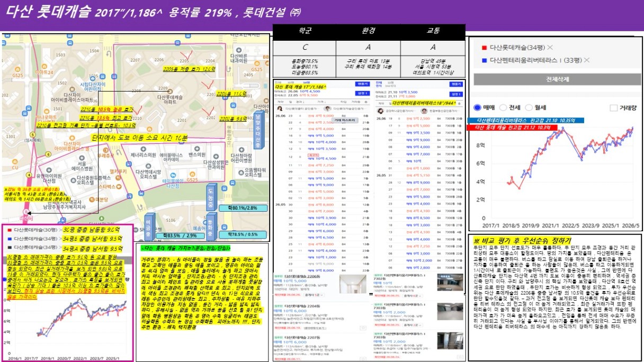
Task: Open the 금강하나공인중개사 agent profile photo
Action: pyautogui.click(x=379, y=111)
